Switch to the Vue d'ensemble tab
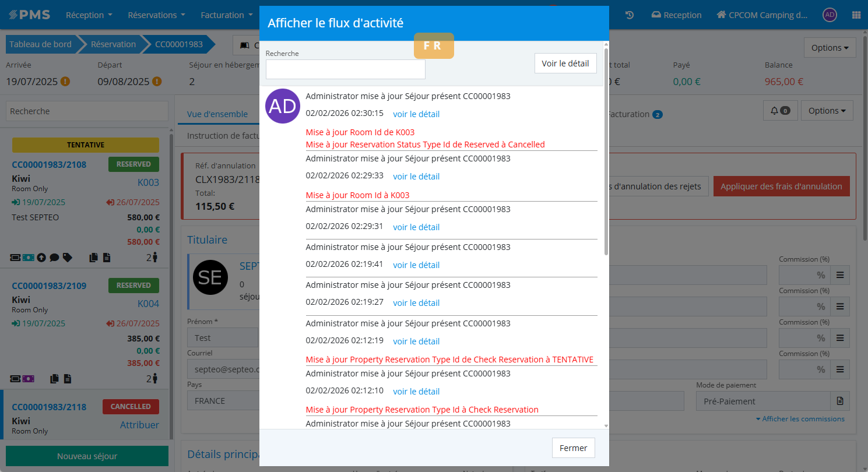868x472 pixels. click(217, 114)
